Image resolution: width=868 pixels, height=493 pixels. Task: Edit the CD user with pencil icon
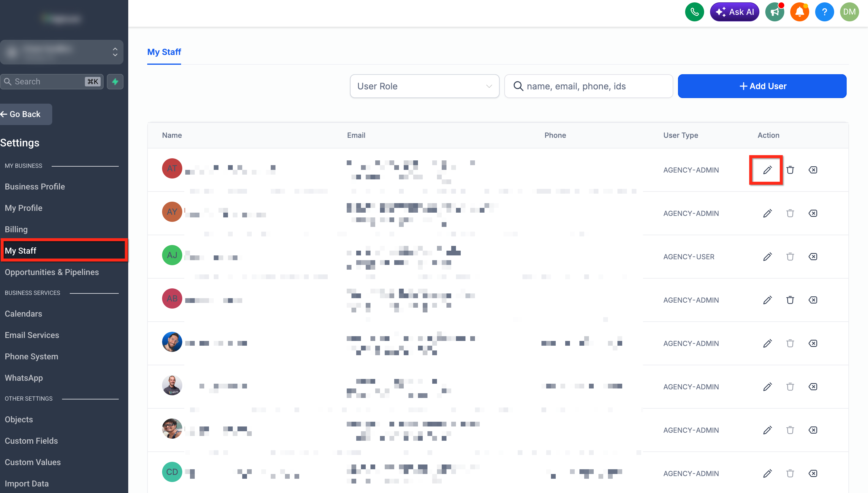tap(767, 473)
